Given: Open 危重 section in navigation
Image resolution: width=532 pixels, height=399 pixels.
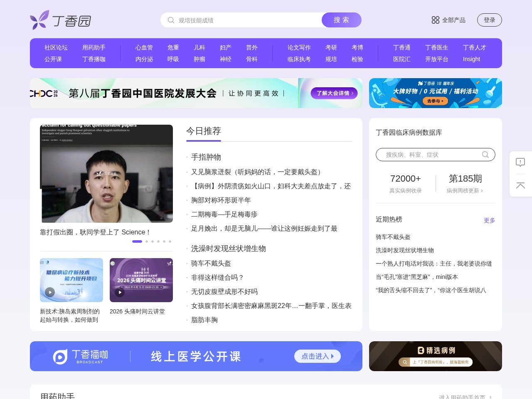Looking at the screenshot, I should point(173,47).
